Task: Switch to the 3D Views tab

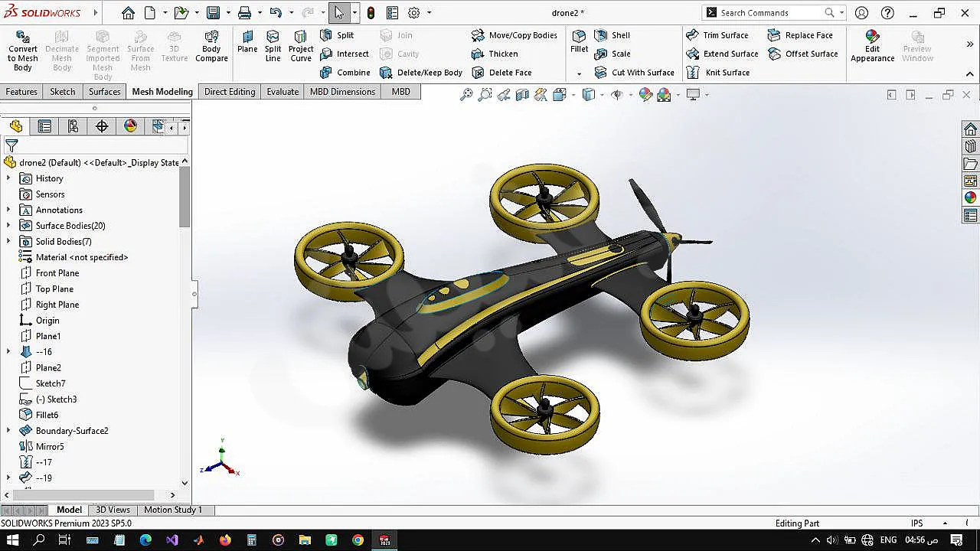Action: pyautogui.click(x=113, y=510)
